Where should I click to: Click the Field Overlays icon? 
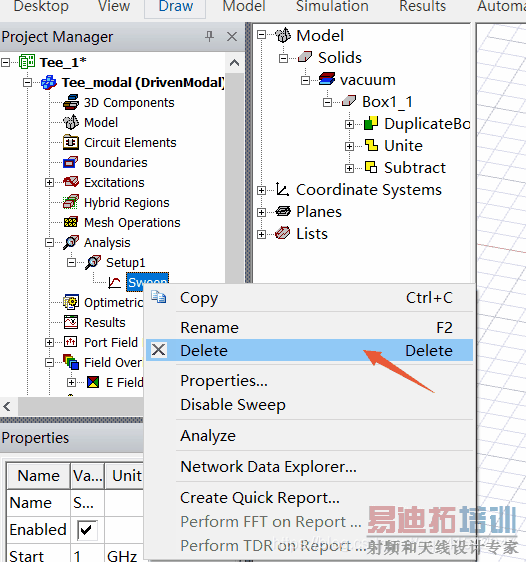(x=71, y=362)
